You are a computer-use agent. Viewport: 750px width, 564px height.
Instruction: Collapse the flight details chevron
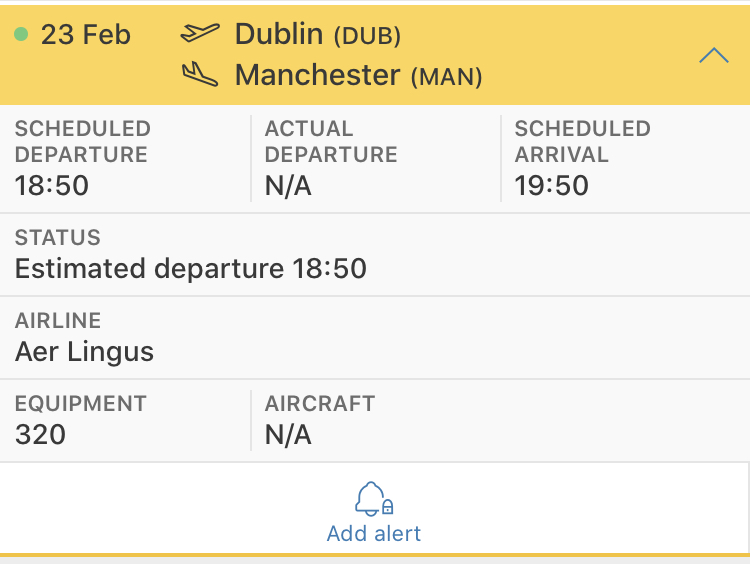(x=713, y=56)
